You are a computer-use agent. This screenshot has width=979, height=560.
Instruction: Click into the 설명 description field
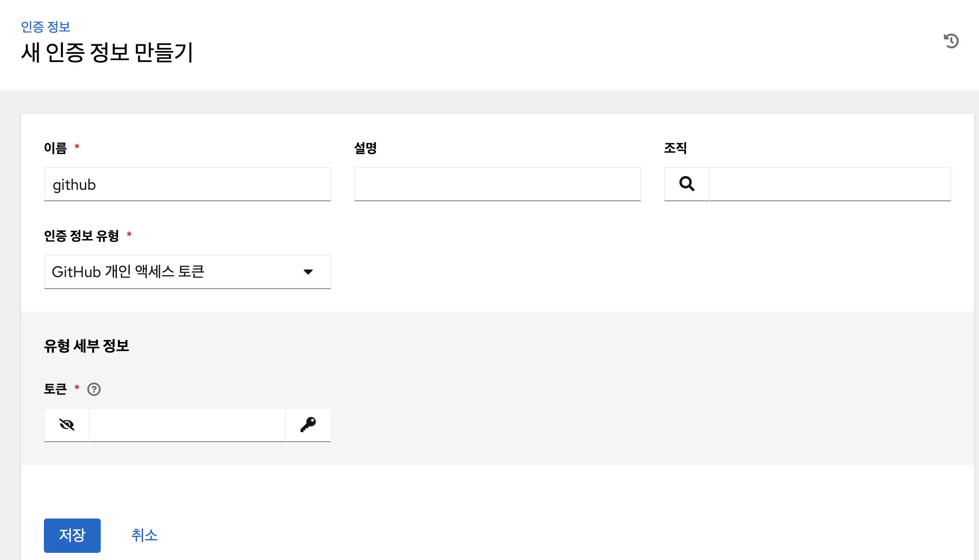[497, 184]
